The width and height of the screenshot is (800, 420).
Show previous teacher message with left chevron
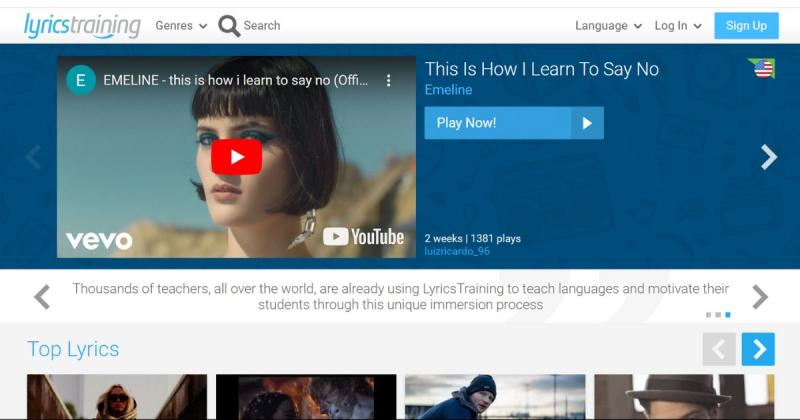point(42,297)
